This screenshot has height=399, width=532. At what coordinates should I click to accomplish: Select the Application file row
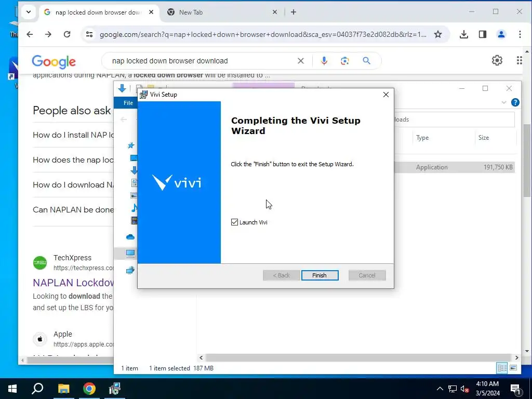[x=455, y=167]
